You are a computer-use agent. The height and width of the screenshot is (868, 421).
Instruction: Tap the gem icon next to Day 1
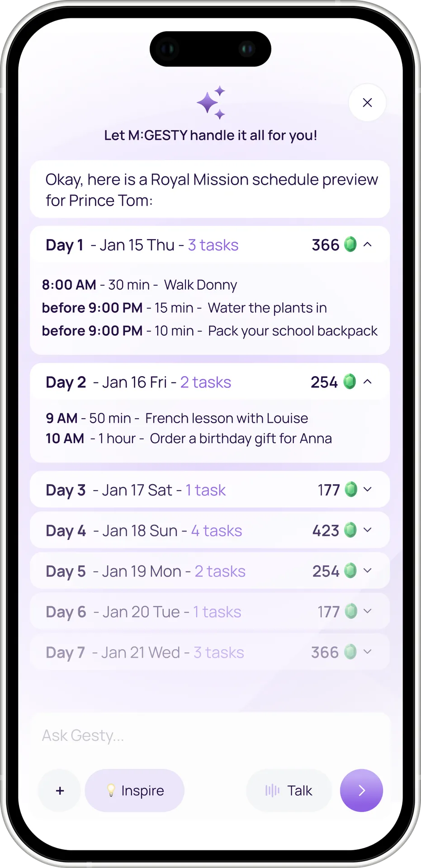(349, 245)
